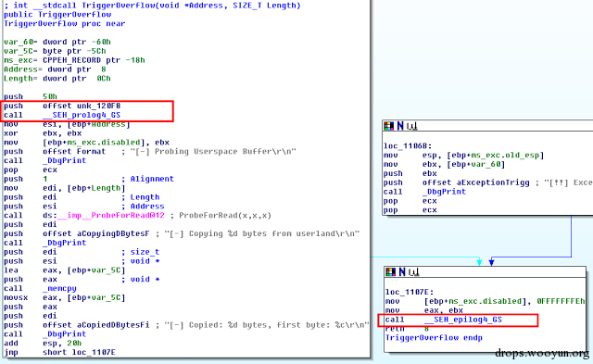This screenshot has width=593, height=364.
Task: Click the 'retn 8' instruction
Action: click(407, 329)
